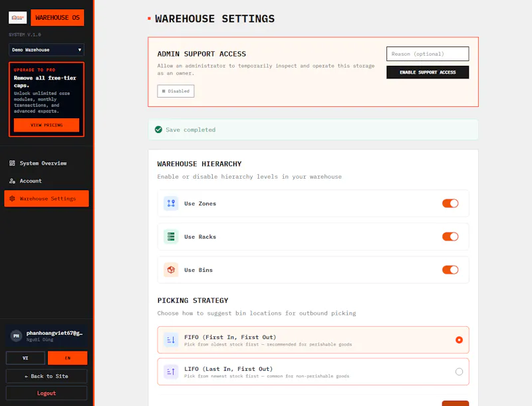This screenshot has height=406, width=532.
Task: Click the Save completed message text
Action: 191,130
